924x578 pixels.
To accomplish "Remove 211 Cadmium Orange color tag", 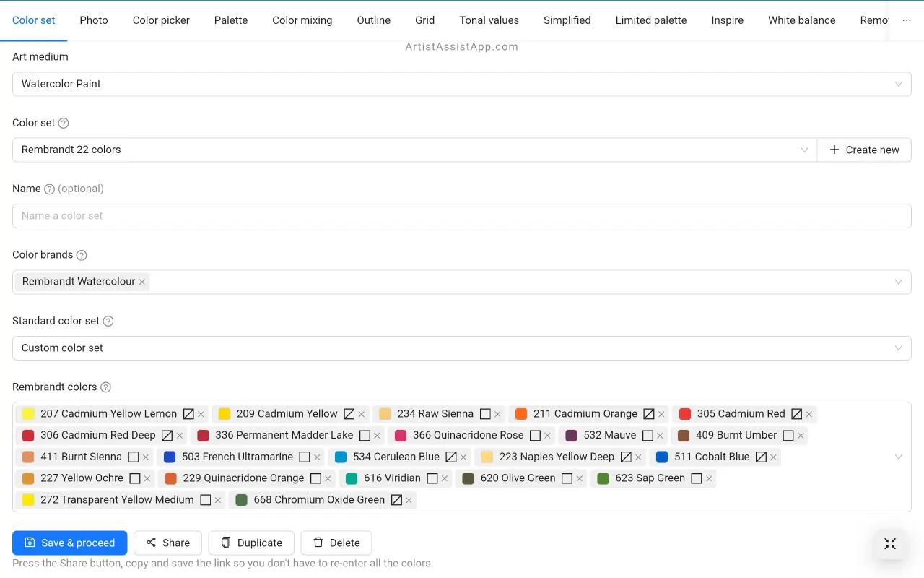I will point(661,415).
